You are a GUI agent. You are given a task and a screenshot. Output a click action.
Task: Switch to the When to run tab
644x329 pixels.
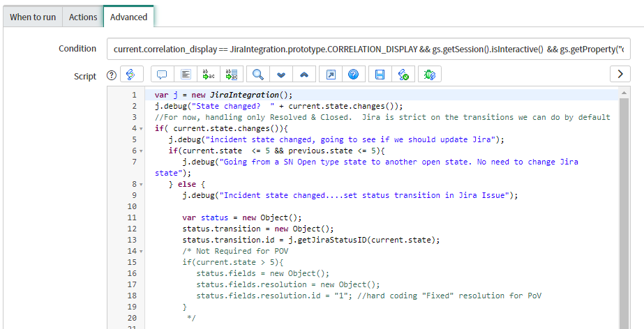33,17
